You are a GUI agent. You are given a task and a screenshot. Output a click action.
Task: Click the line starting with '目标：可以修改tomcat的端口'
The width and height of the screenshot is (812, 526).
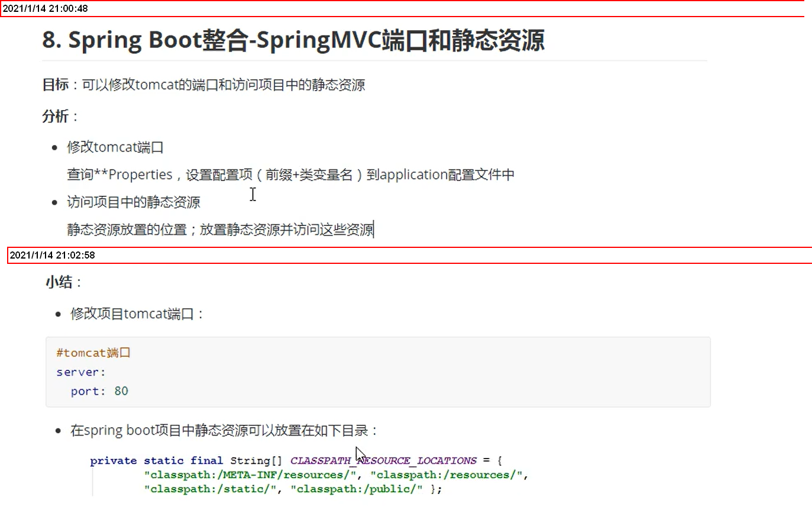tap(203, 85)
